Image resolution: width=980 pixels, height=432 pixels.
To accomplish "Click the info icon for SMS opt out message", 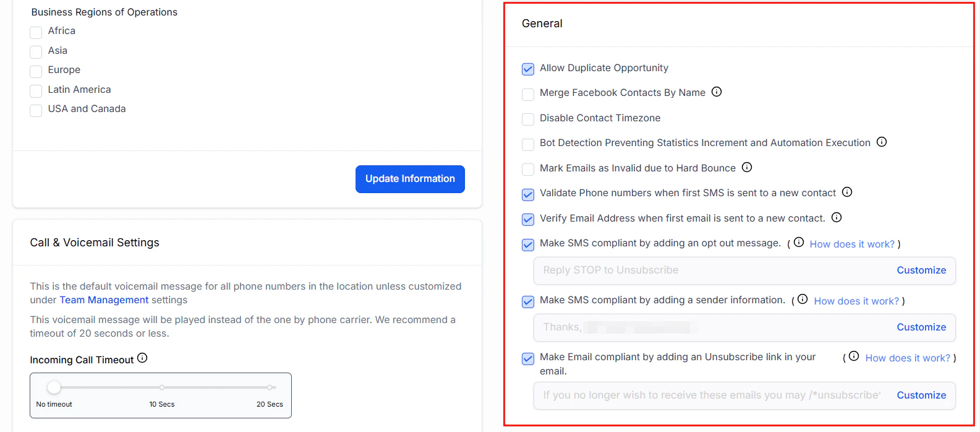I will [798, 242].
